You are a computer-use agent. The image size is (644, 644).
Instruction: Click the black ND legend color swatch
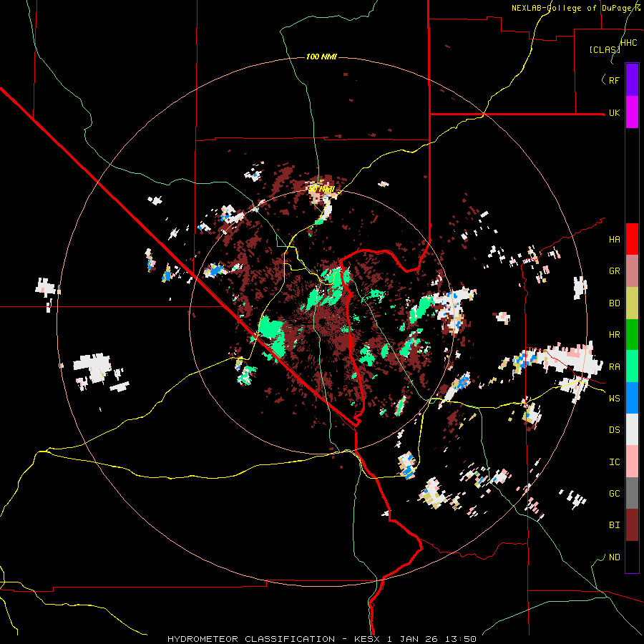click(632, 557)
